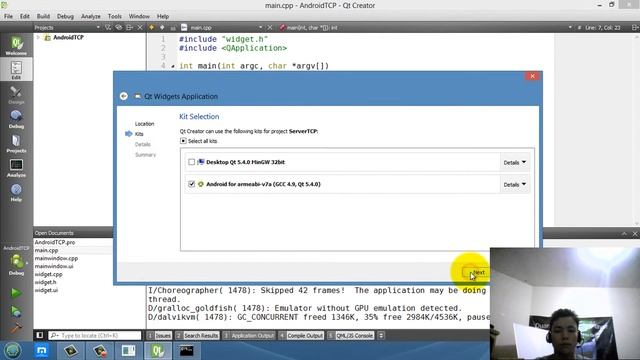Show the Search Results pane
This screenshot has width=640, height=360.
tap(197, 335)
